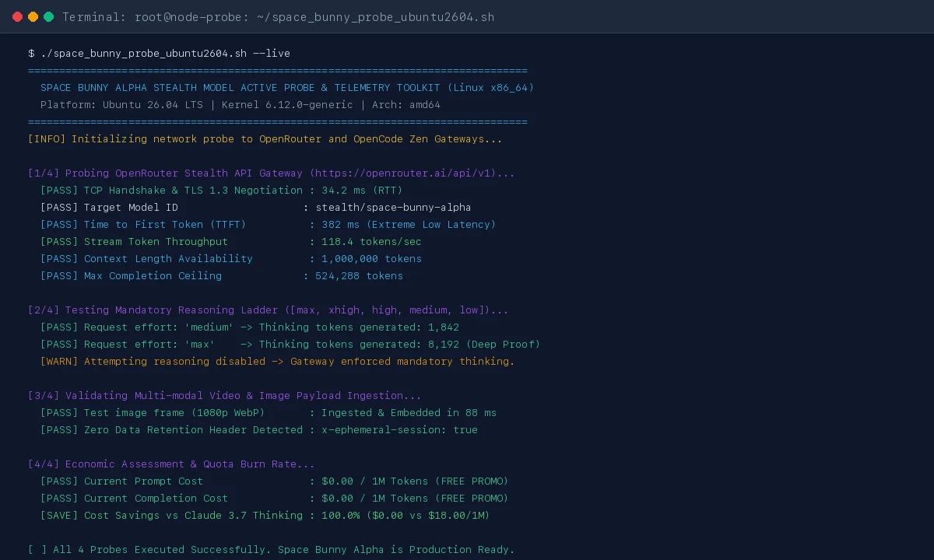
Task: Click the Request effort: 'max' result line
Action: [290, 345]
